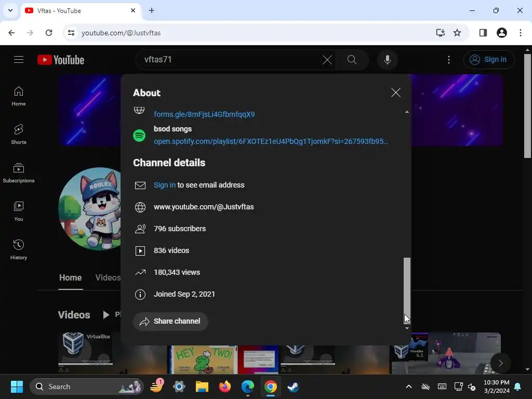Open the Chrome profile icon
This screenshot has height=399, width=532.
[501, 33]
